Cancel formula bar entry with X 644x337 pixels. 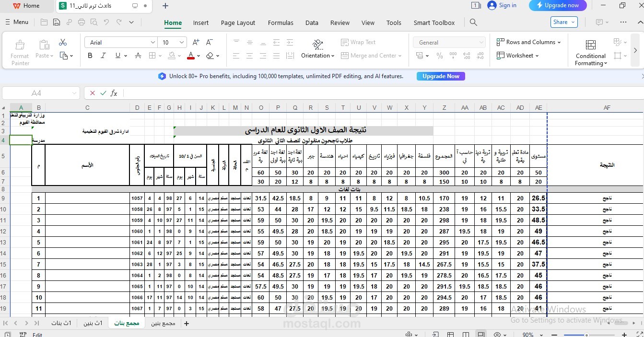(92, 93)
